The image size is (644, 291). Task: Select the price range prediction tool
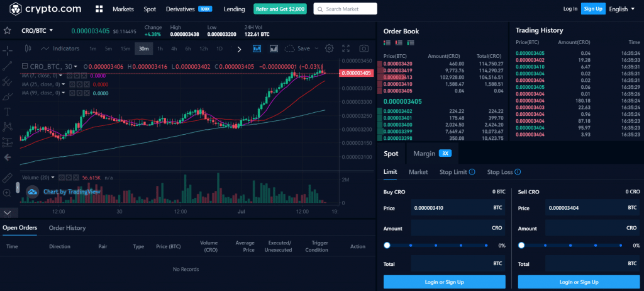tap(7, 142)
